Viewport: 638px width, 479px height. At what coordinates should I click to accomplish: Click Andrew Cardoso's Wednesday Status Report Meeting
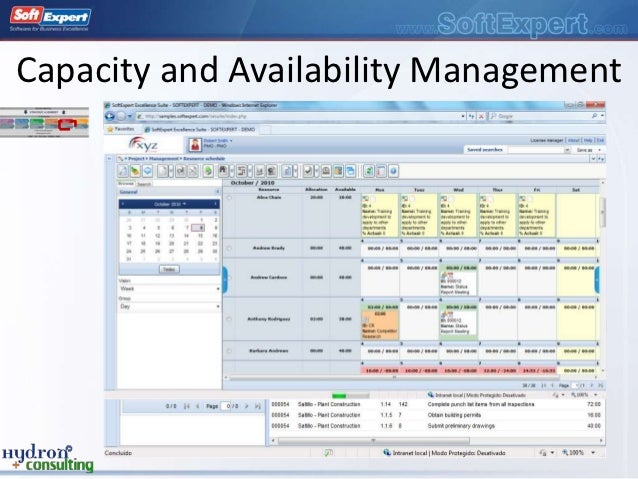coord(458,282)
